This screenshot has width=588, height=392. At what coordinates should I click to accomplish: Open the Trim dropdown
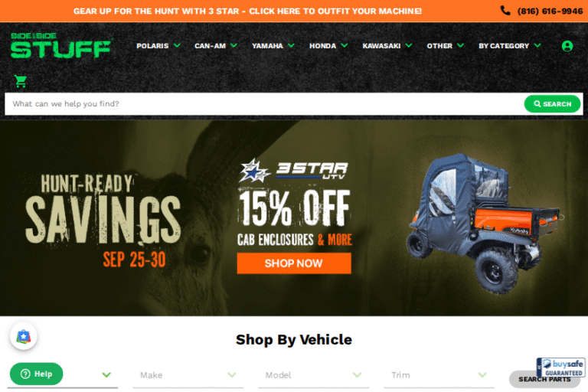click(x=439, y=375)
